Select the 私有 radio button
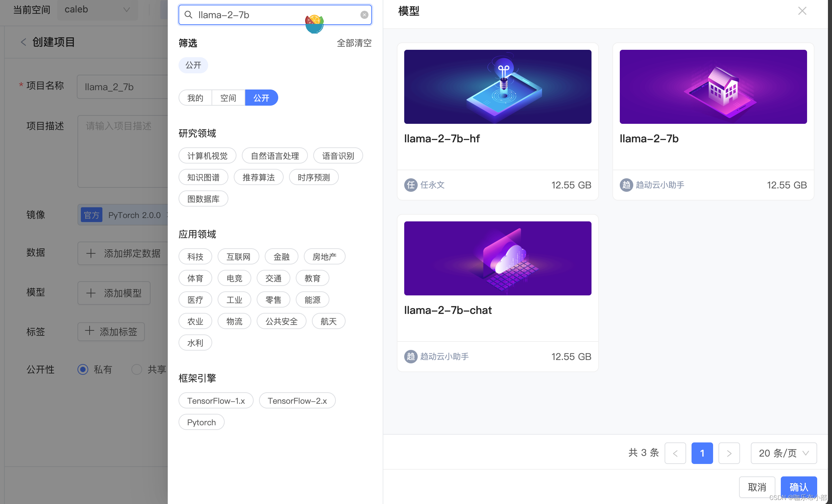 click(x=83, y=369)
